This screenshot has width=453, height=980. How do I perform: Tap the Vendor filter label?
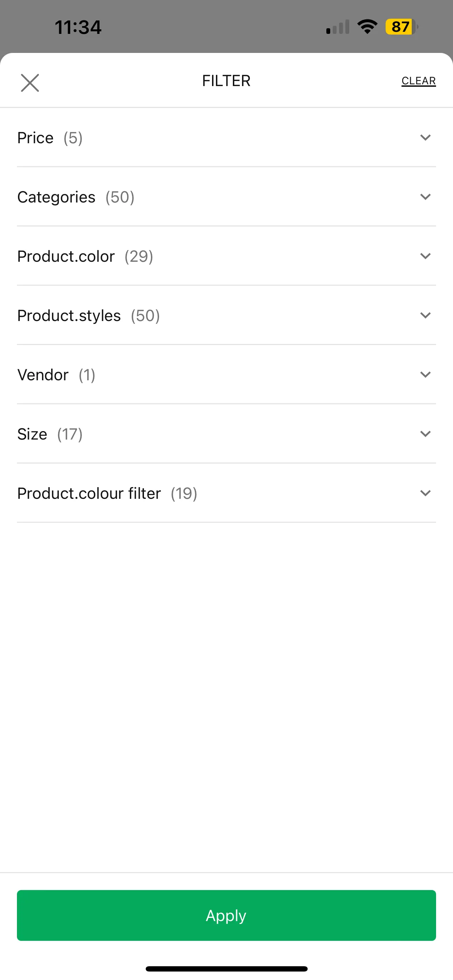coord(43,375)
